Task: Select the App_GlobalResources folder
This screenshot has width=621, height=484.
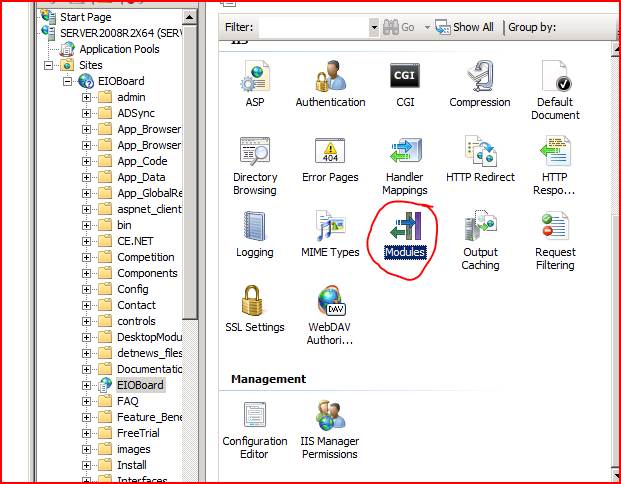Action: point(149,193)
